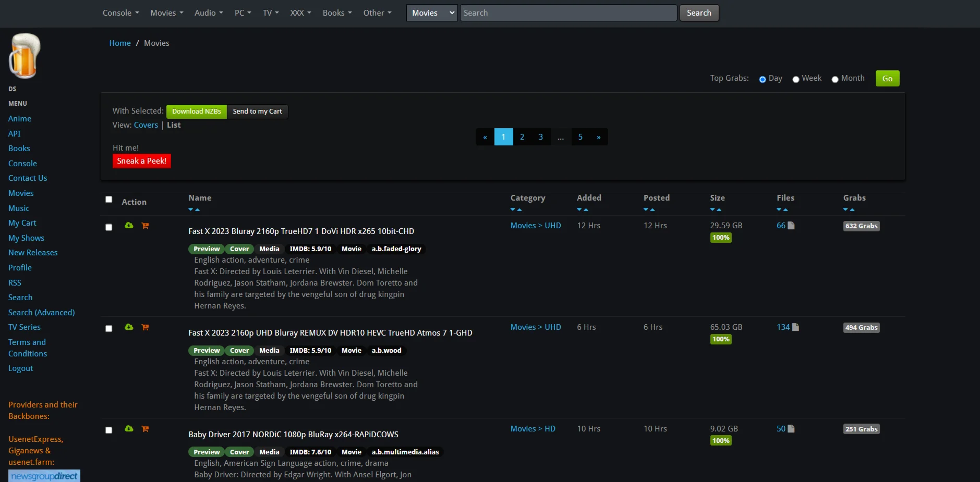The width and height of the screenshot is (980, 482).
Task: Open New Releases in the sidebar menu
Action: [33, 253]
